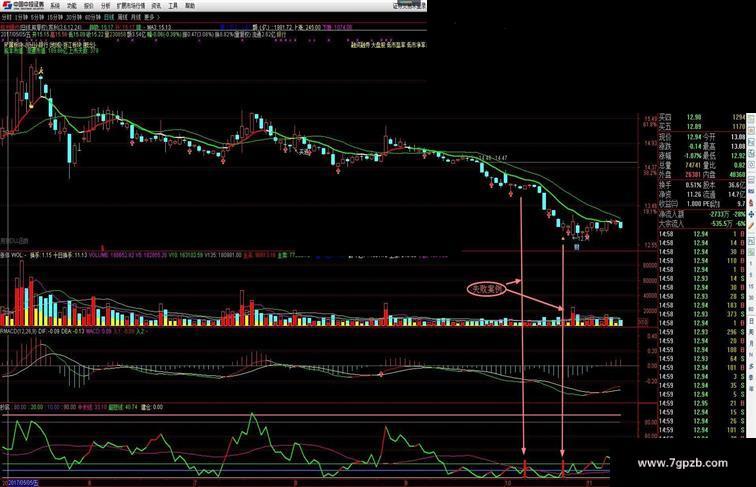Open the 报价 menu
The height and width of the screenshot is (487, 756).
coord(89,6)
